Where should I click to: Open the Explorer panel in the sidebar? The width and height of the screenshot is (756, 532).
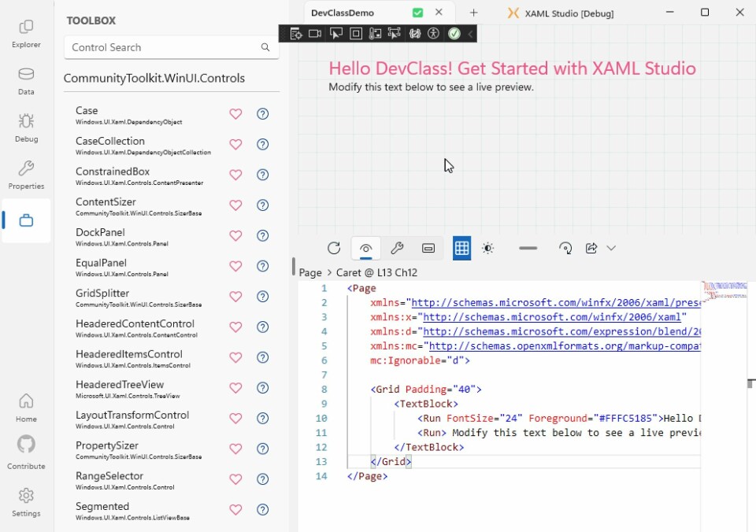tap(26, 31)
